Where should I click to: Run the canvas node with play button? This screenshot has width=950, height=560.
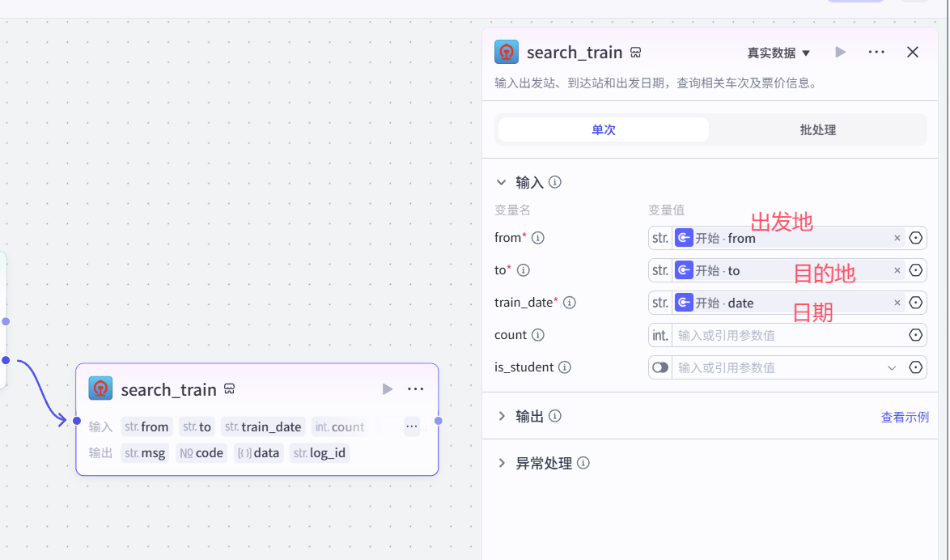[387, 389]
